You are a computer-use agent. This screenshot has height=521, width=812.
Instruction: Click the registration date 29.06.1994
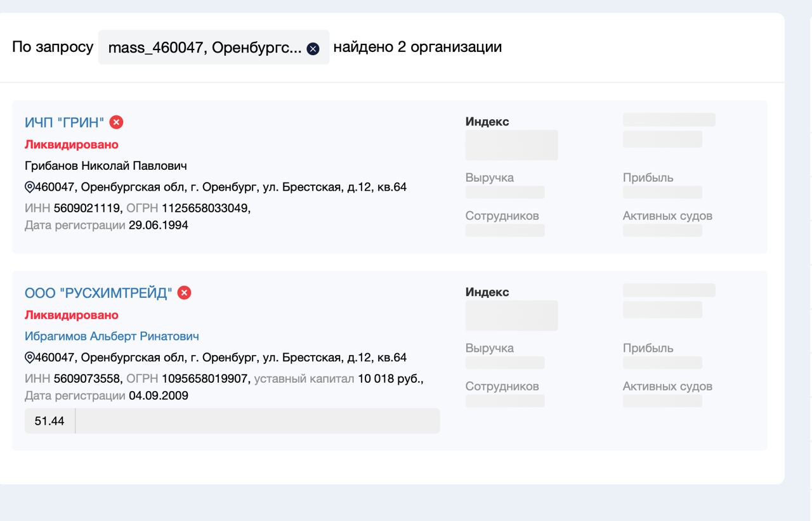tap(158, 225)
